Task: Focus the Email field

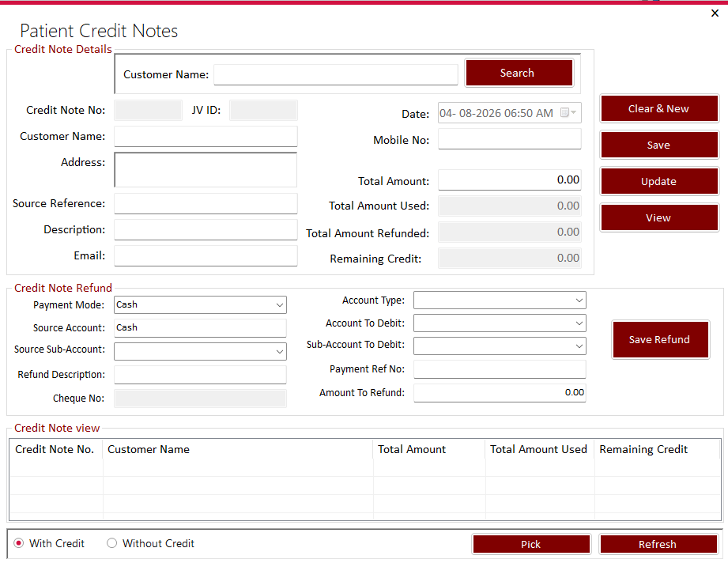Action: [206, 255]
